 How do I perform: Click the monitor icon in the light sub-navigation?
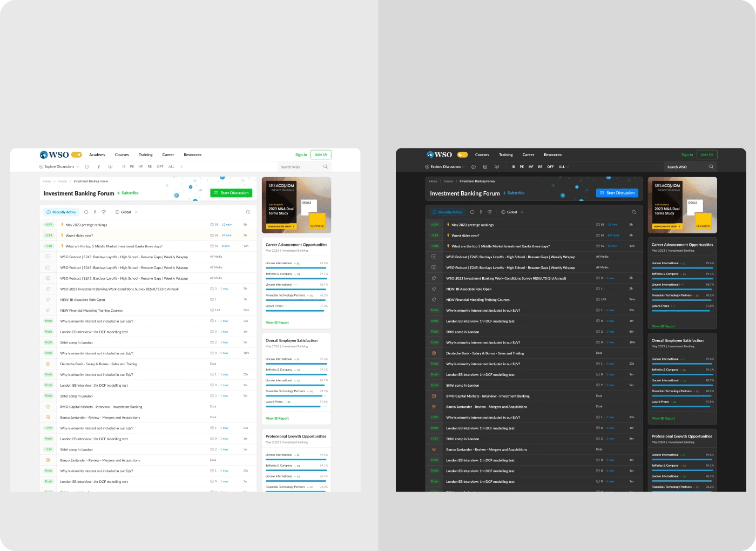pos(110,167)
